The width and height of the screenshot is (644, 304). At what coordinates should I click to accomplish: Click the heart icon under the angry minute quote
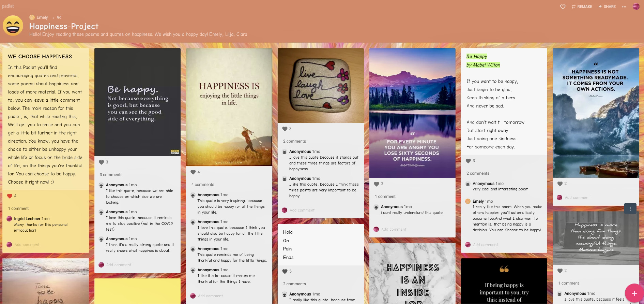[x=376, y=184]
